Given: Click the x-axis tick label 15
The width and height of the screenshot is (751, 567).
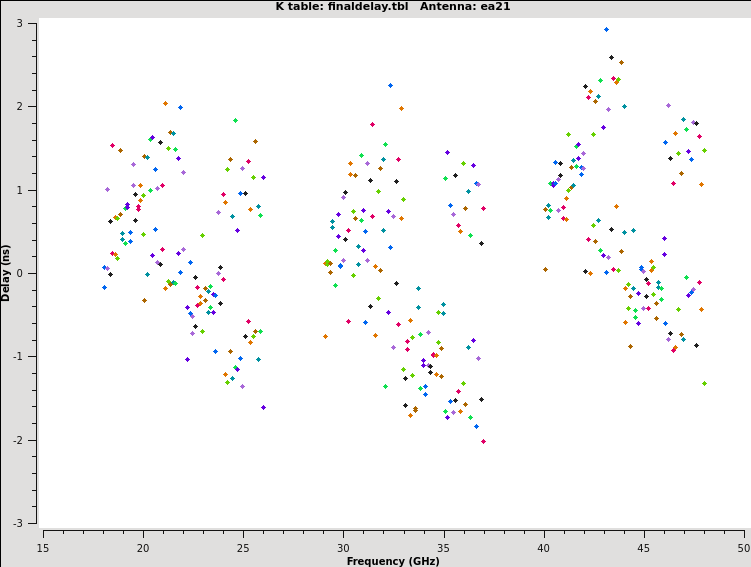Looking at the screenshot, I should coord(43,548).
